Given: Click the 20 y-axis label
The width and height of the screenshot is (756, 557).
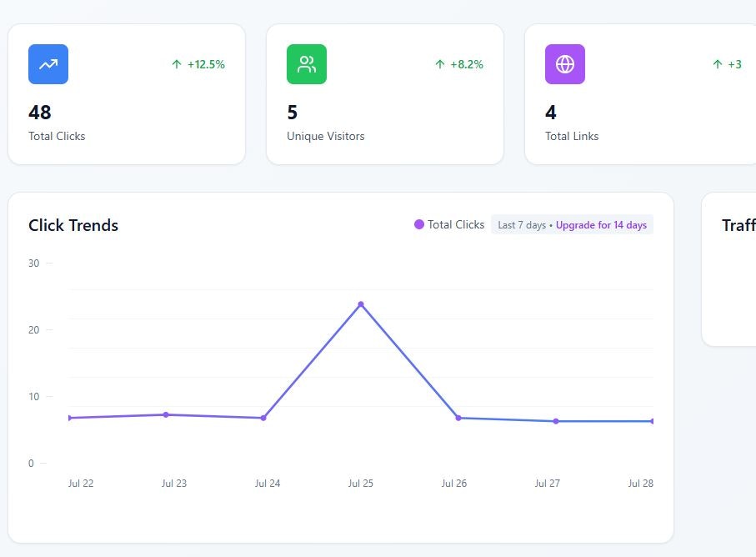Looking at the screenshot, I should click(33, 330).
